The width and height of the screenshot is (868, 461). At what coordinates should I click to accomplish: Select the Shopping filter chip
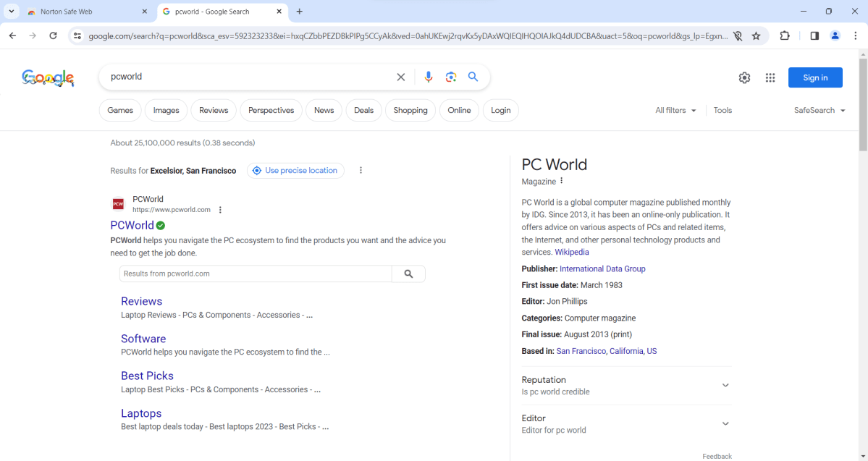pyautogui.click(x=410, y=110)
